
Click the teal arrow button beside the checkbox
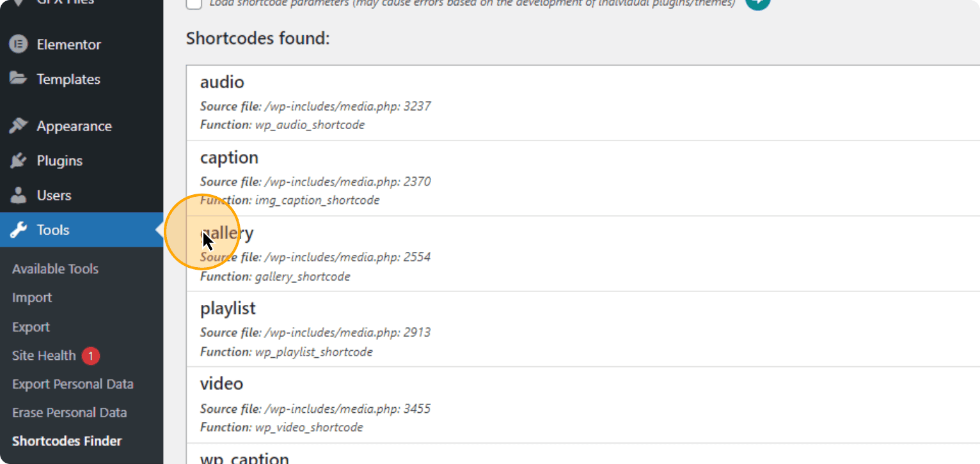757,3
